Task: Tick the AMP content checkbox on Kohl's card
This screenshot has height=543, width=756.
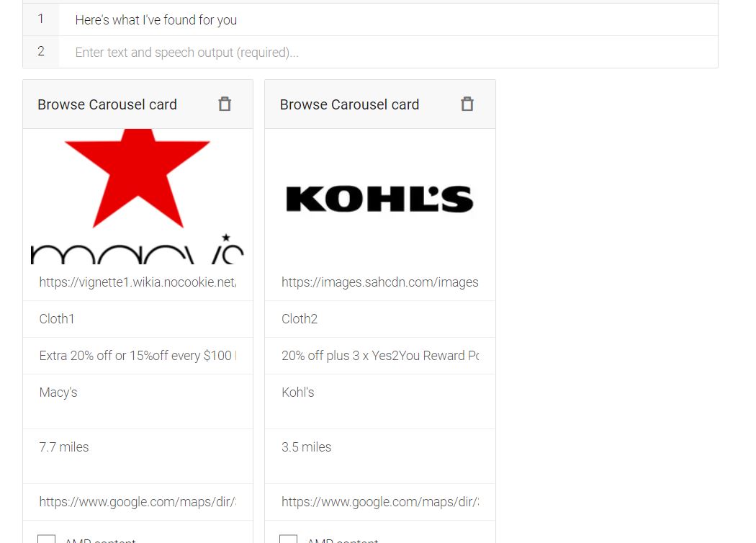Action: [288, 539]
